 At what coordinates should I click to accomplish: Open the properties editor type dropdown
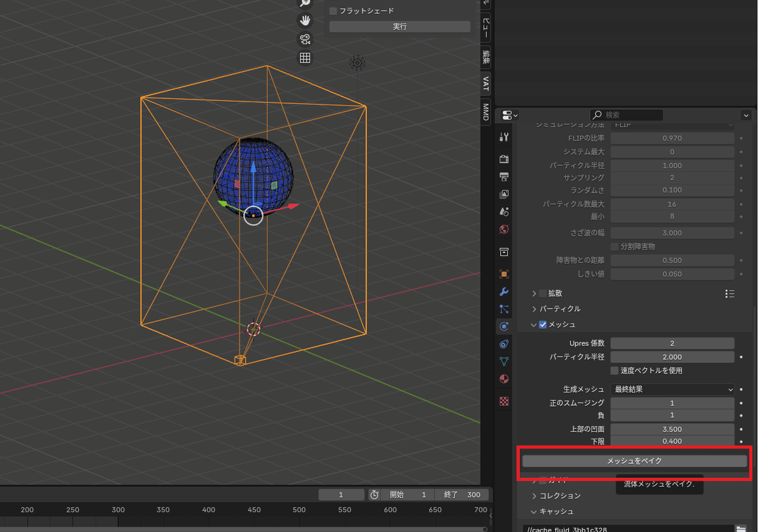pos(510,115)
